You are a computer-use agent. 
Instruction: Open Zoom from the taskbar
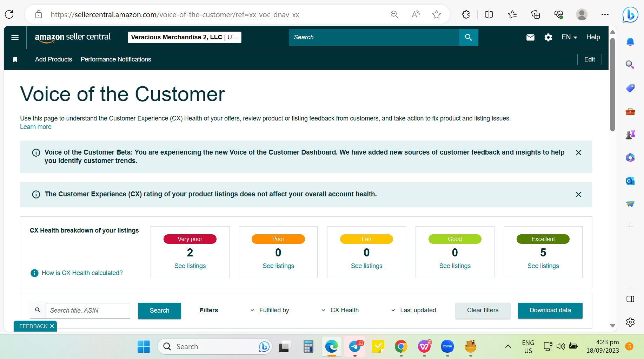(x=447, y=347)
